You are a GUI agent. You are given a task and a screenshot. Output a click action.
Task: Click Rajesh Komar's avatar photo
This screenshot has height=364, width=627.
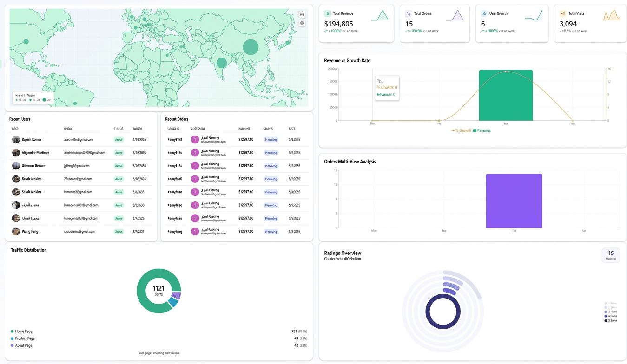(16, 139)
